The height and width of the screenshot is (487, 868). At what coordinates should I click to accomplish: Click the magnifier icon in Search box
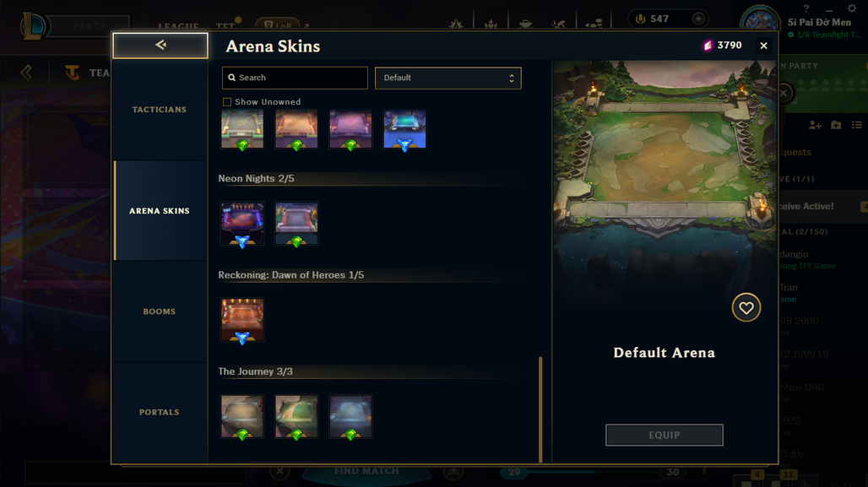pyautogui.click(x=232, y=78)
